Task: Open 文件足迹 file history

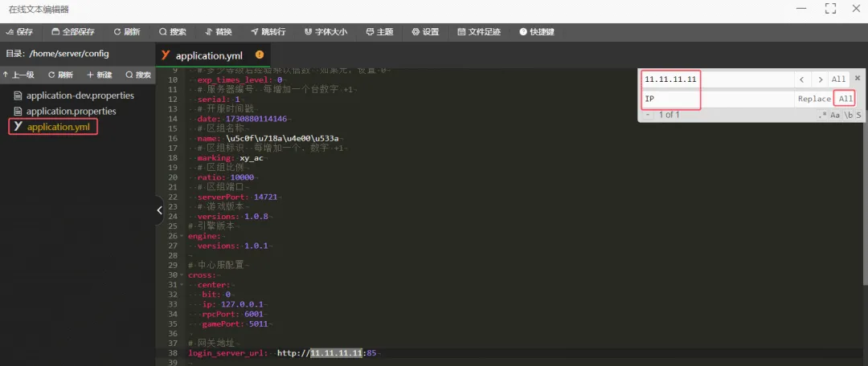Action: pyautogui.click(x=479, y=32)
